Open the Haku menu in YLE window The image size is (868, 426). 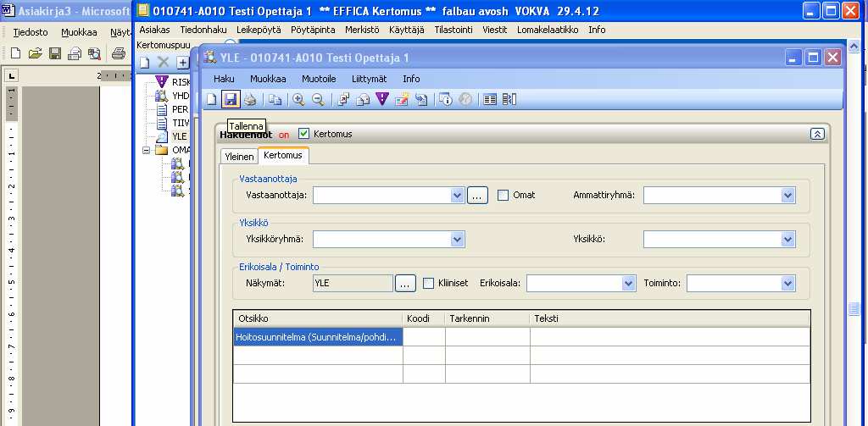coord(224,79)
